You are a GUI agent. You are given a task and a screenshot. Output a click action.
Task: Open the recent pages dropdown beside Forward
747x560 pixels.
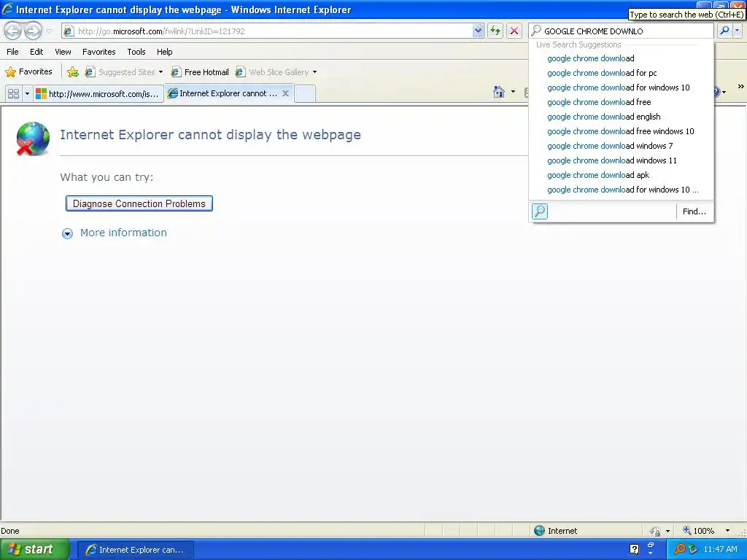[49, 31]
